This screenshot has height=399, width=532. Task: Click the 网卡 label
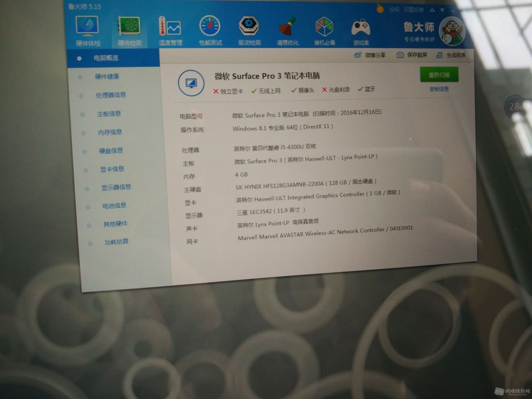[x=192, y=241]
